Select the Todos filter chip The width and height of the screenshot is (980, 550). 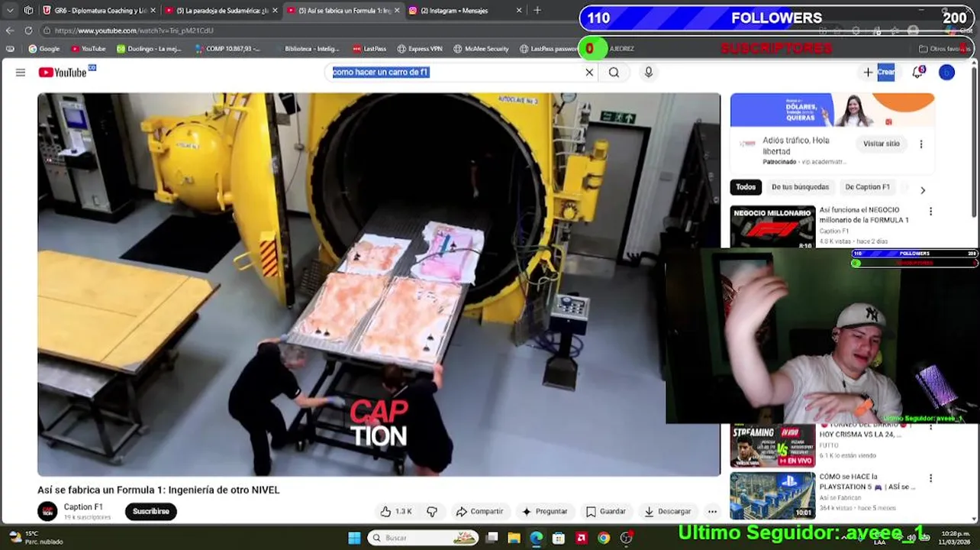(746, 186)
